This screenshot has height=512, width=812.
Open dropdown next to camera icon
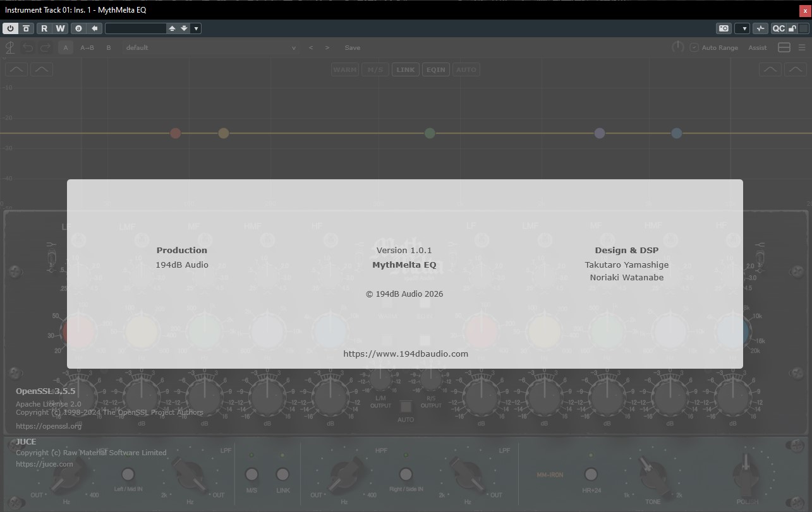(x=742, y=28)
